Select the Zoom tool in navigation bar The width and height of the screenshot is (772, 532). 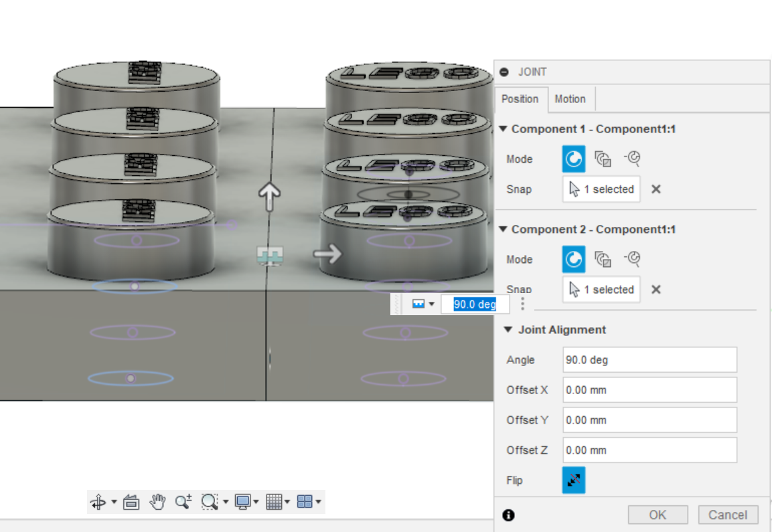point(183,501)
